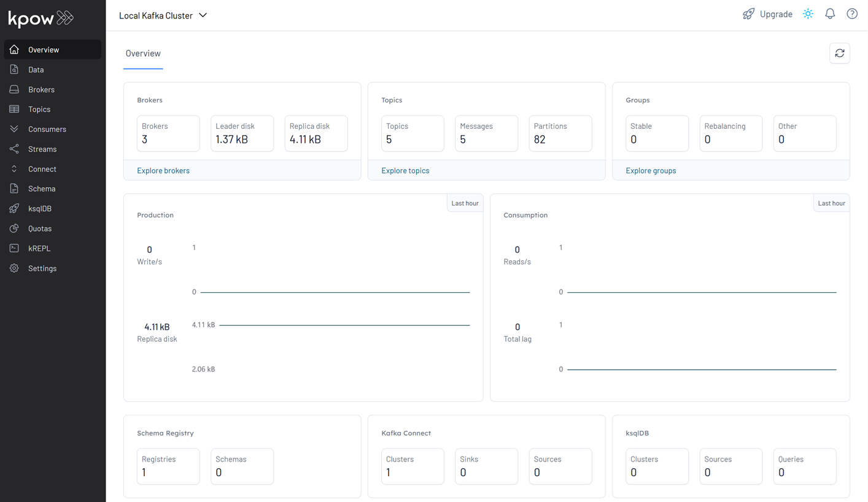Image resolution: width=868 pixels, height=502 pixels.
Task: Click the Kafka Connect Sinks card
Action: point(487,466)
